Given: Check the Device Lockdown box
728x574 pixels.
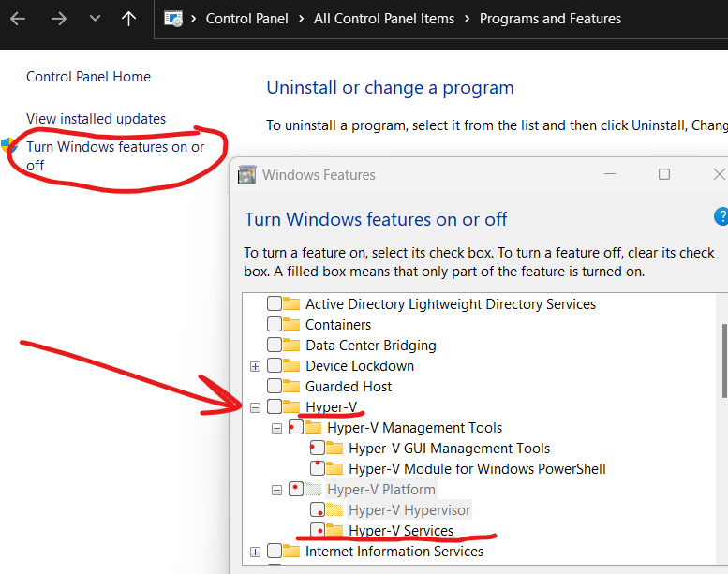Looking at the screenshot, I should [x=275, y=365].
